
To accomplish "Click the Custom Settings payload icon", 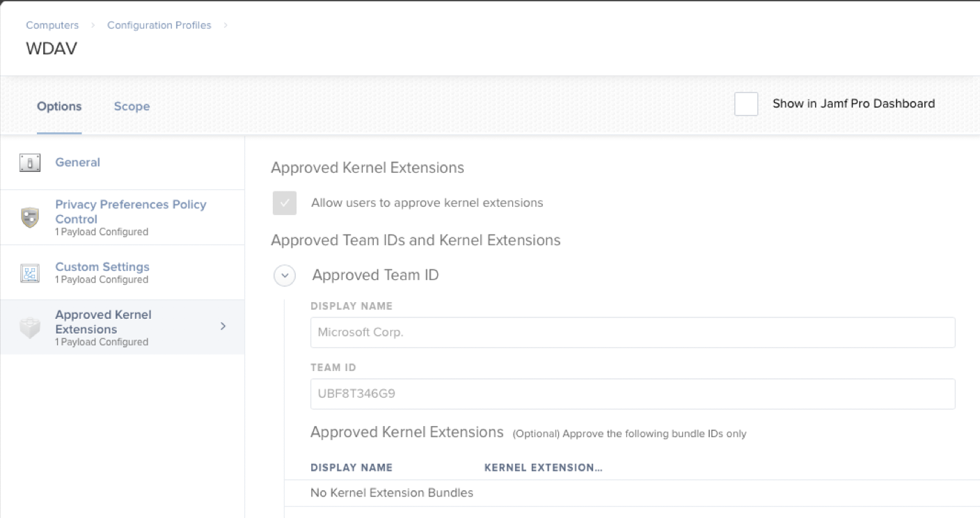I will [29, 273].
